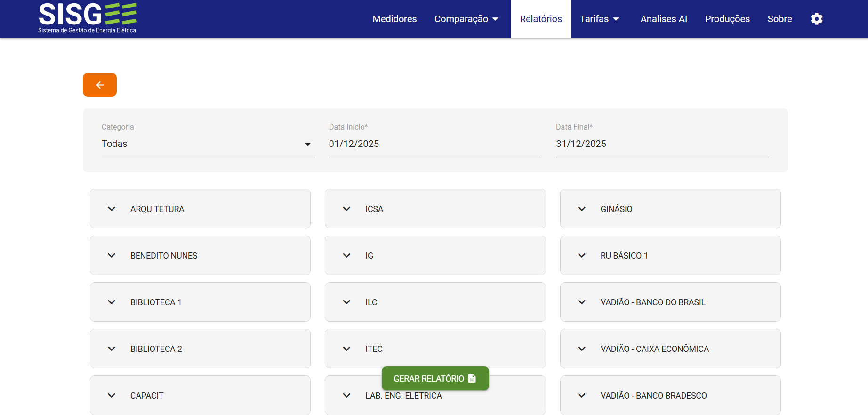Click document icon on Gerar Relatório
The height and width of the screenshot is (415, 868).
(x=472, y=378)
